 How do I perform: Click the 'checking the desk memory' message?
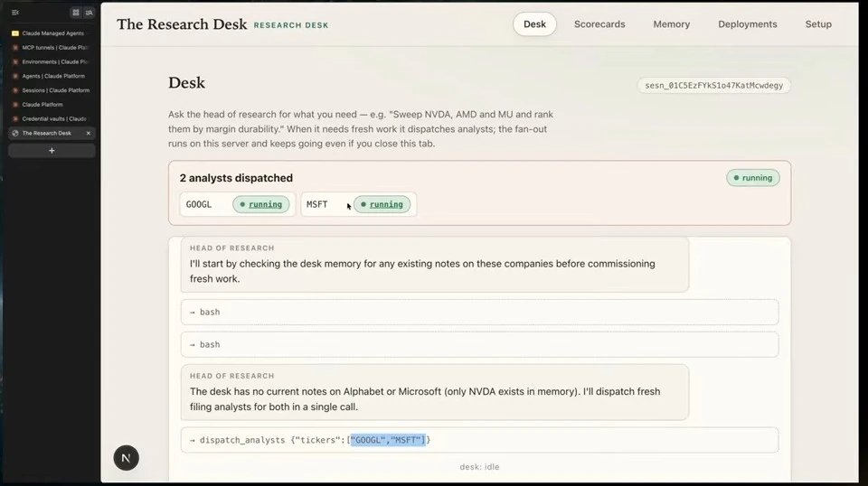point(435,265)
